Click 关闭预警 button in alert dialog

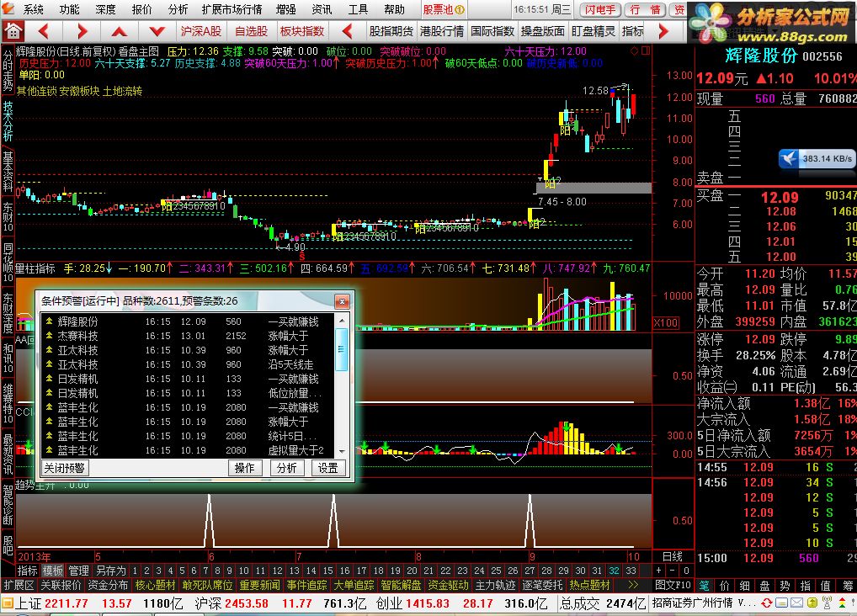[65, 468]
